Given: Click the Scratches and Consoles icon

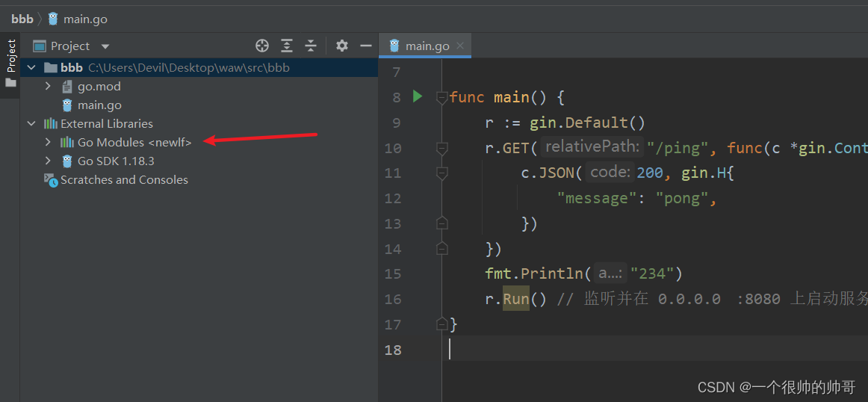Looking at the screenshot, I should click(51, 180).
